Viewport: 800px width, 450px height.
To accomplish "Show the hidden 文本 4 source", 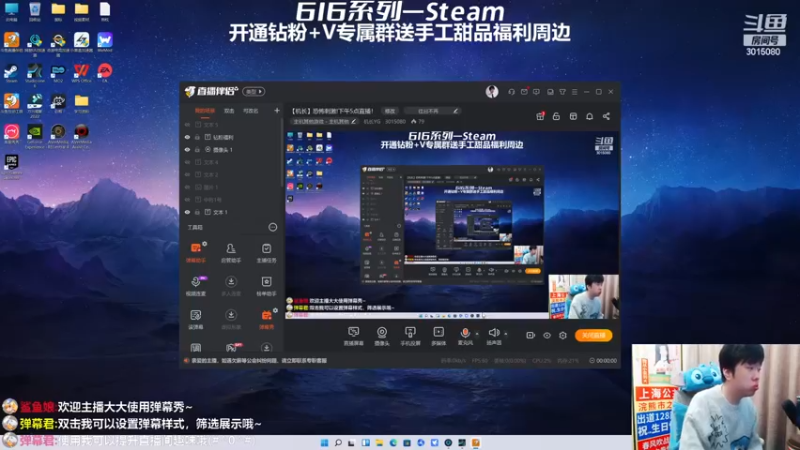I will click(x=187, y=162).
